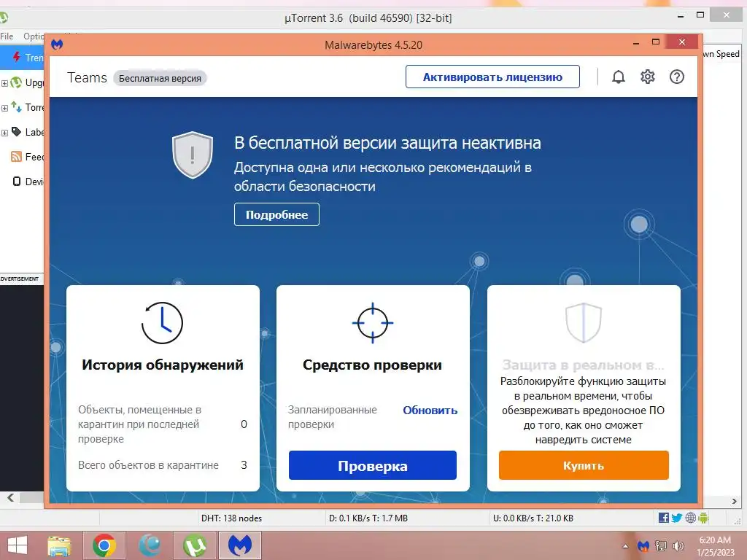Click the taskbar clock and date

click(x=715, y=546)
